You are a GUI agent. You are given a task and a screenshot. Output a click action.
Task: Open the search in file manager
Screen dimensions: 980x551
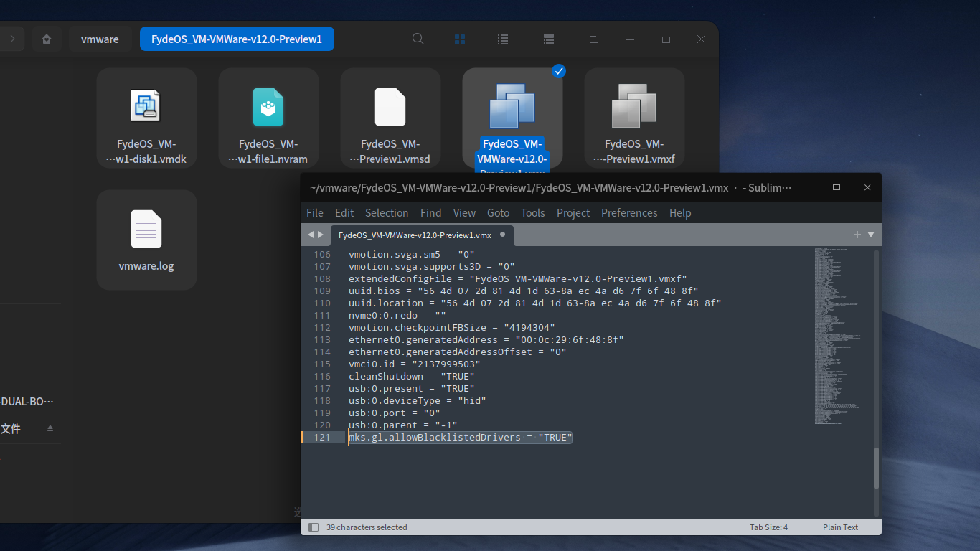tap(418, 39)
